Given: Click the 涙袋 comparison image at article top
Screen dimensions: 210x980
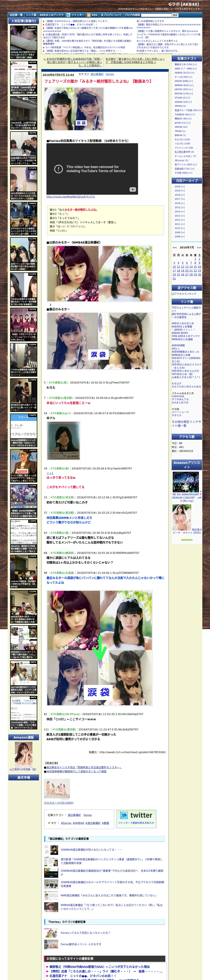Looking at the screenshot, I should (74, 109).
